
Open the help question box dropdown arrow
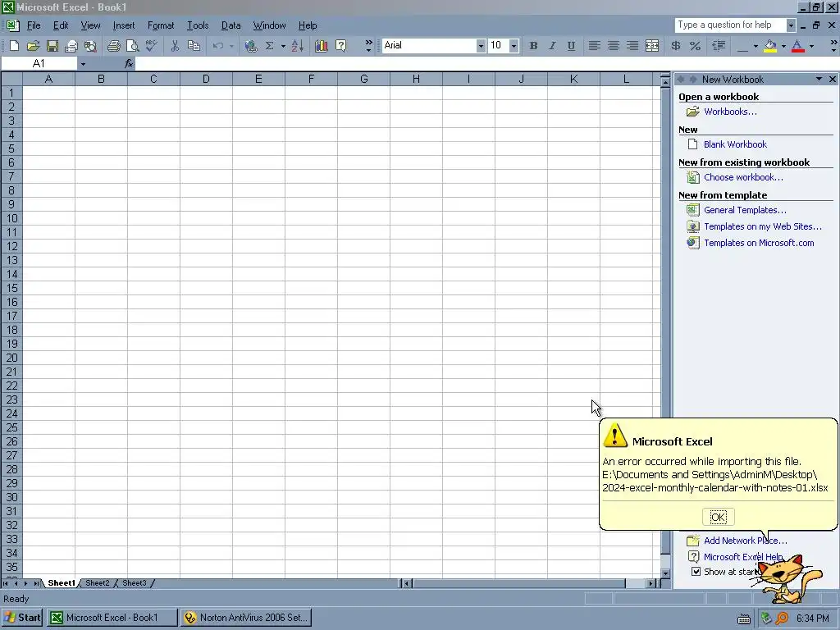(x=791, y=25)
